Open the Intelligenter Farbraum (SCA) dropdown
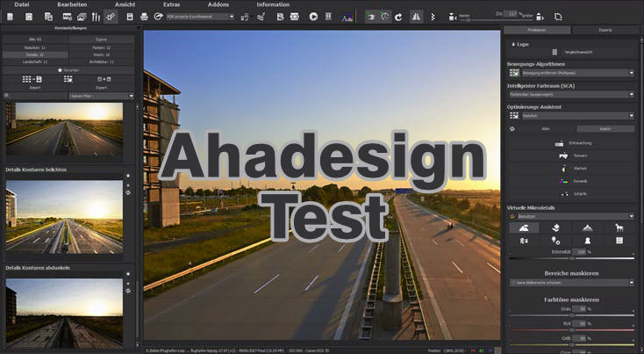This screenshot has width=644, height=354. [572, 95]
